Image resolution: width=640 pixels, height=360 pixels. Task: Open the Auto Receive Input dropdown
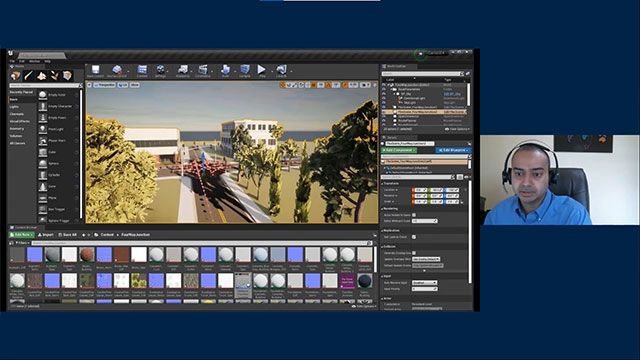tap(424, 282)
